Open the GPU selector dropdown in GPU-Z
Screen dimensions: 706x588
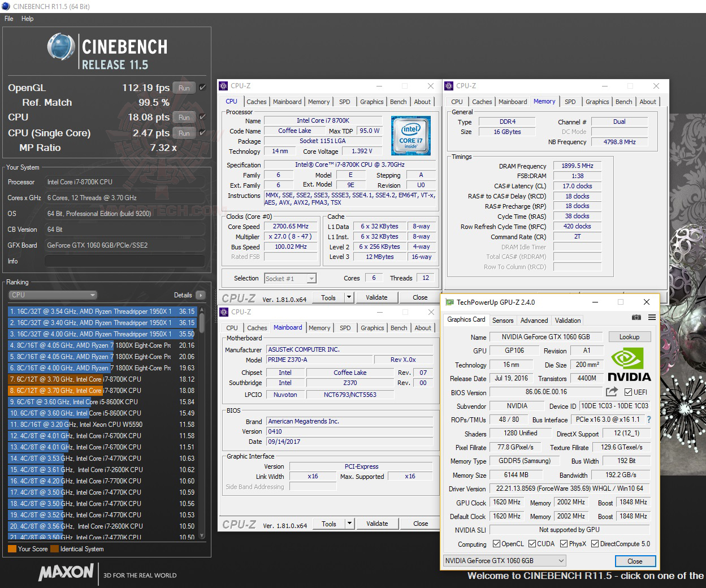pyautogui.click(x=561, y=560)
